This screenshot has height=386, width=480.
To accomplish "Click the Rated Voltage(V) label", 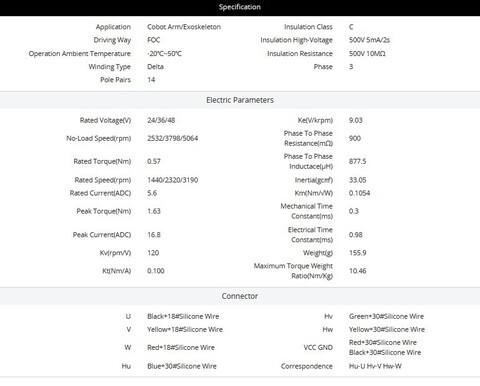I will 105,120.
